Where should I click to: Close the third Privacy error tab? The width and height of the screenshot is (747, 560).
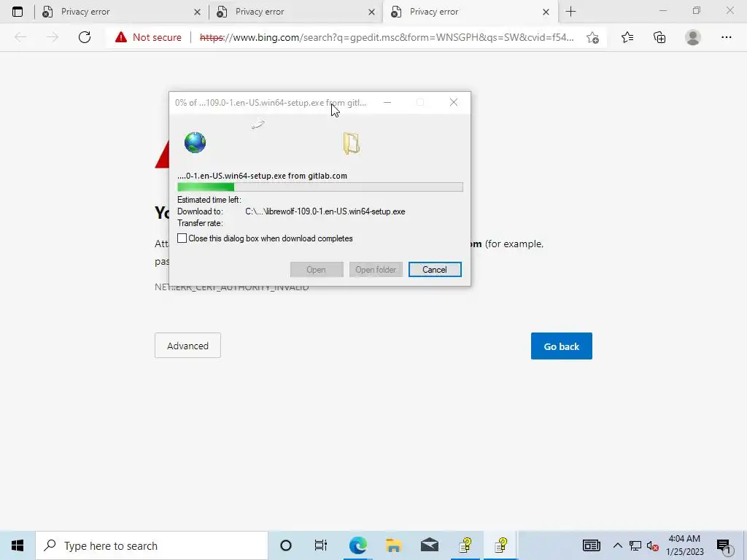[546, 12]
